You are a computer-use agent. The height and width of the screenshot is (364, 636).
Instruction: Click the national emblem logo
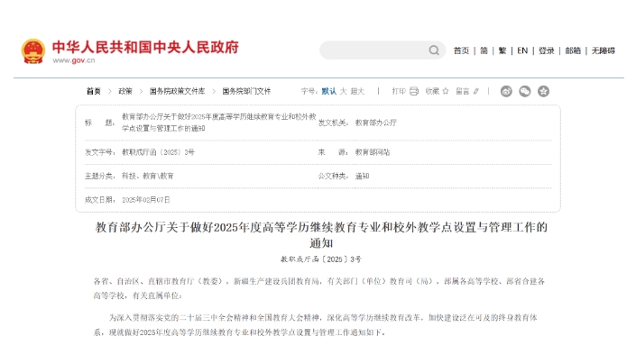click(33, 51)
